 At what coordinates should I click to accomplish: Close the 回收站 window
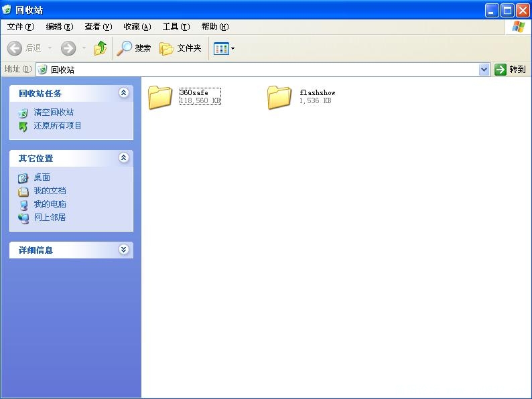(x=523, y=10)
